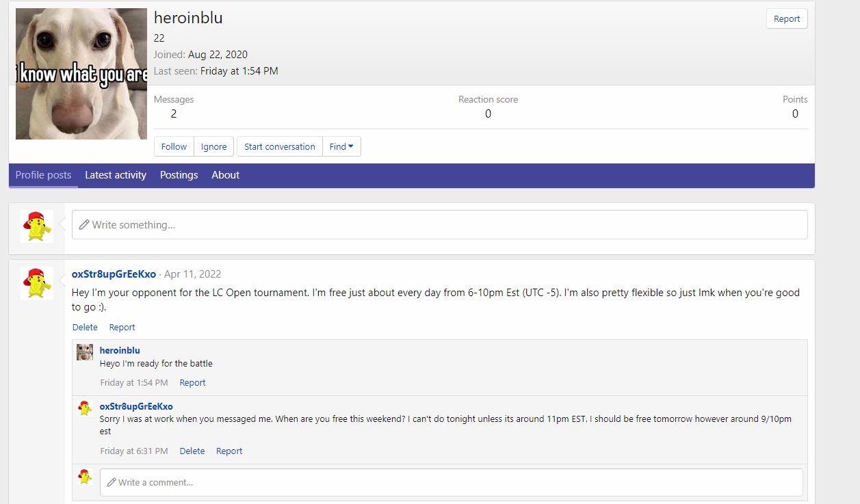
Task: Select the Profile posts tab
Action: 43,175
